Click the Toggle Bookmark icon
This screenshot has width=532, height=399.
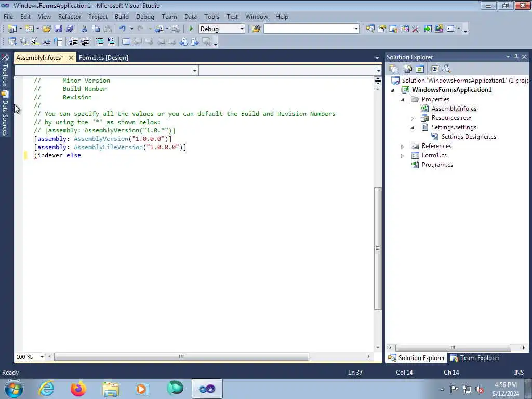(x=126, y=42)
